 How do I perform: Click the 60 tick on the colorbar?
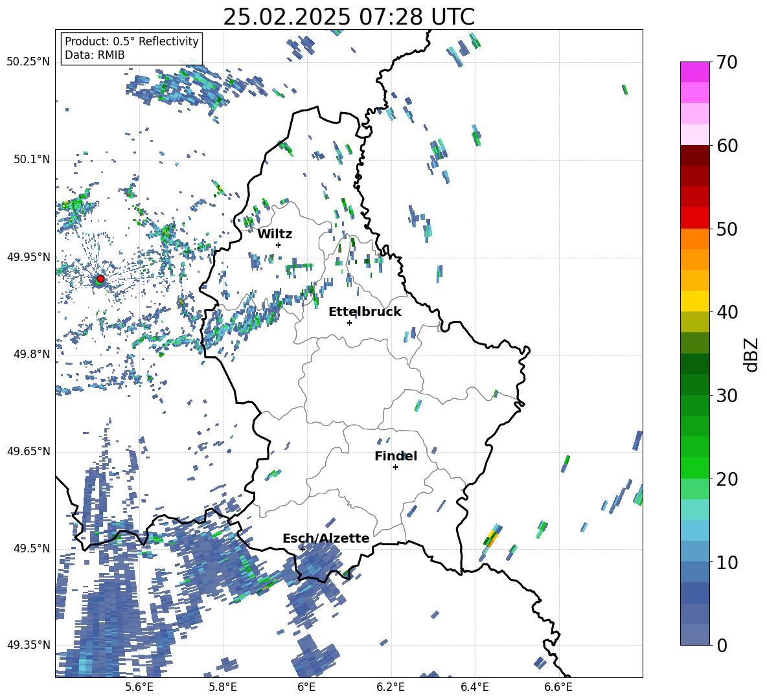coord(727,146)
